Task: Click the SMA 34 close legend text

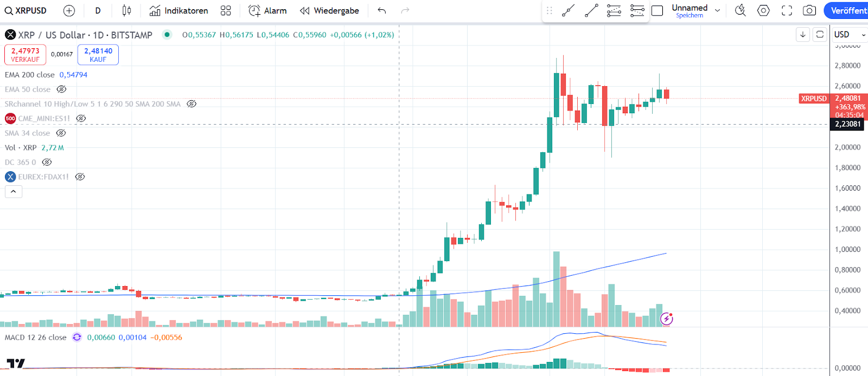Action: click(x=27, y=133)
